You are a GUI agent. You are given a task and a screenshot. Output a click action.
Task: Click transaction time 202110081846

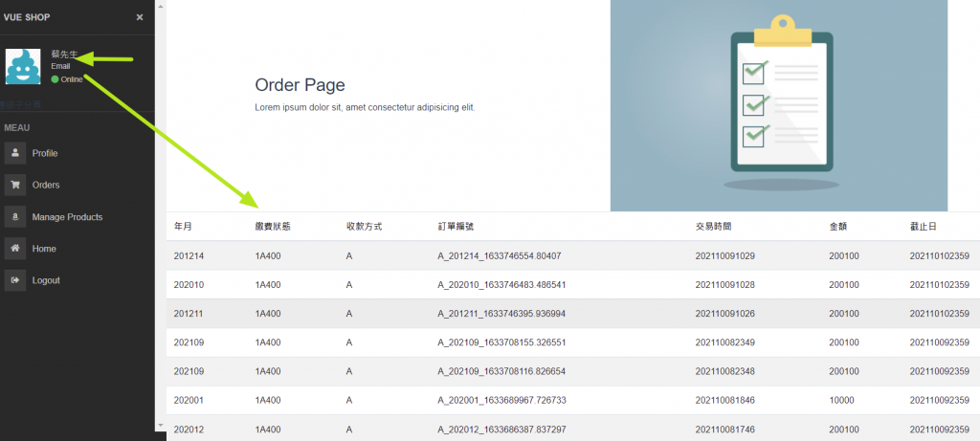(725, 400)
